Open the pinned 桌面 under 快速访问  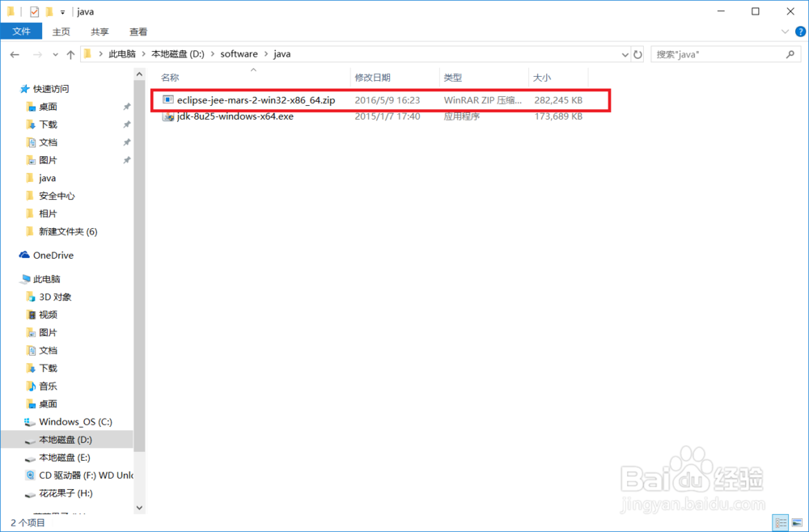(x=48, y=107)
